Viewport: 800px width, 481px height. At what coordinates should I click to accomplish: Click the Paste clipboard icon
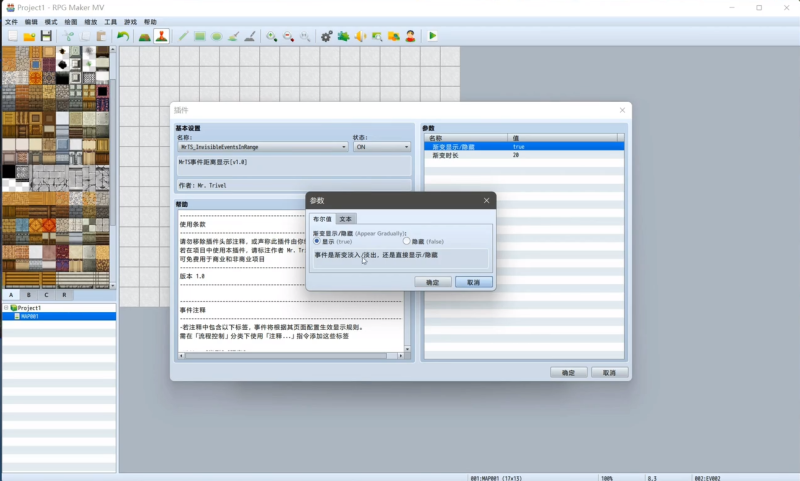click(x=102, y=36)
